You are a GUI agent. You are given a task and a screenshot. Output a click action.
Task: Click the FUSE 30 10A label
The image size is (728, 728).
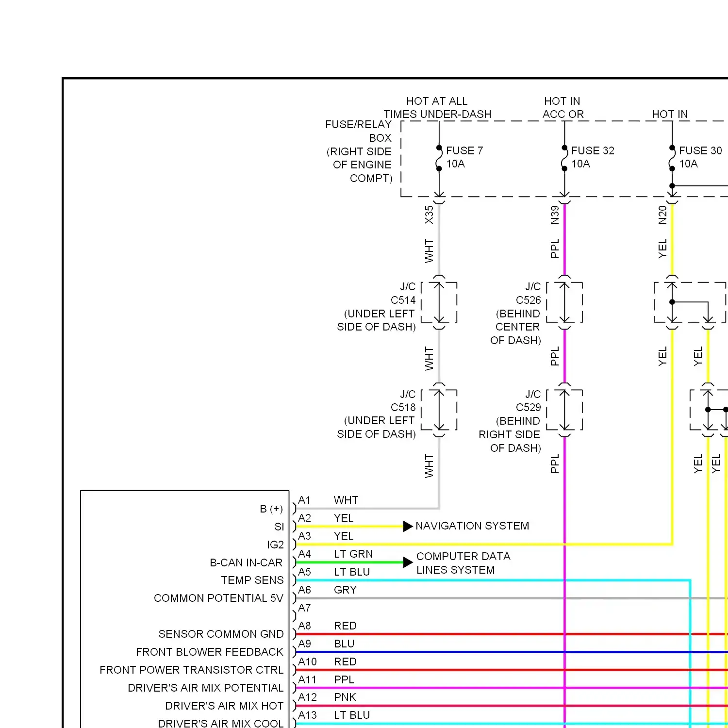[x=700, y=157]
